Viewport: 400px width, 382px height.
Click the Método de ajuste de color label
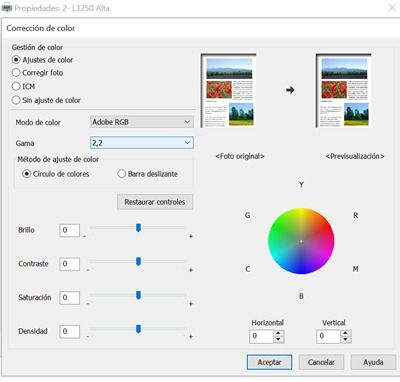tap(58, 159)
